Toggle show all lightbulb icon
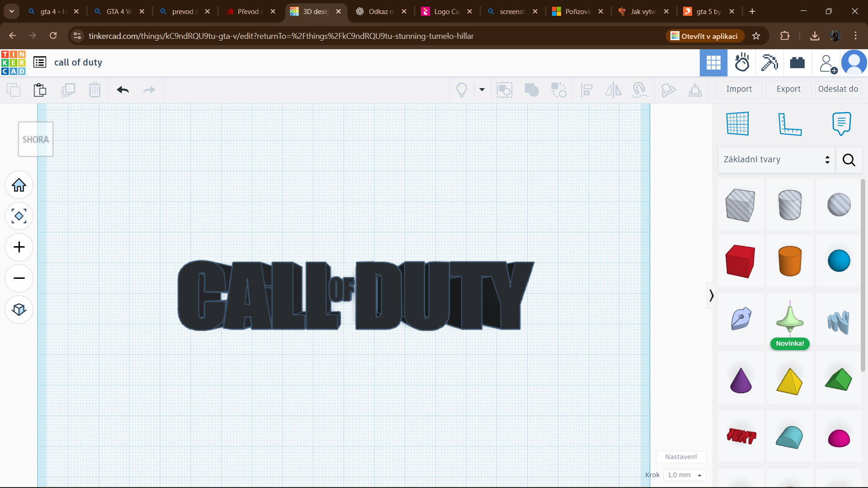 tap(462, 90)
